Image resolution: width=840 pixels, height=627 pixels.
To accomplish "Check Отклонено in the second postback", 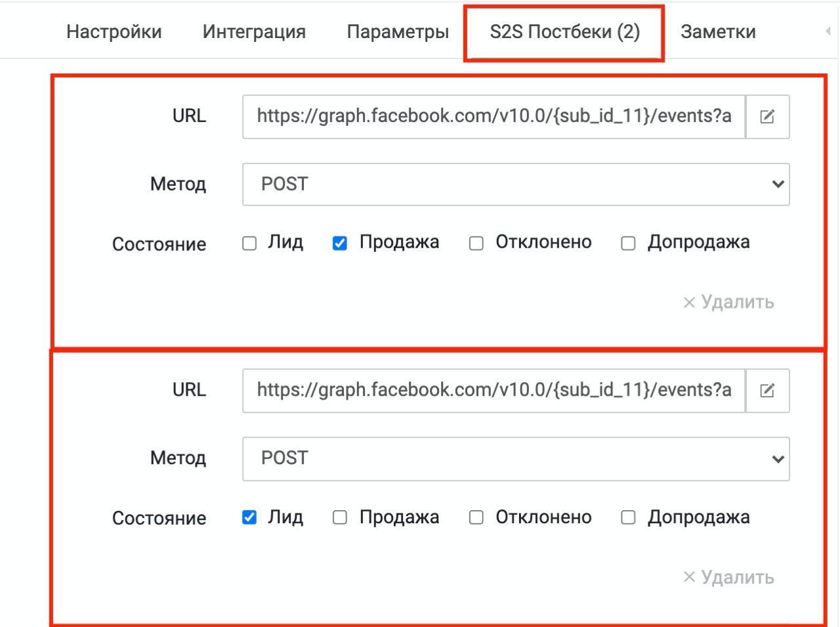I will 476,517.
